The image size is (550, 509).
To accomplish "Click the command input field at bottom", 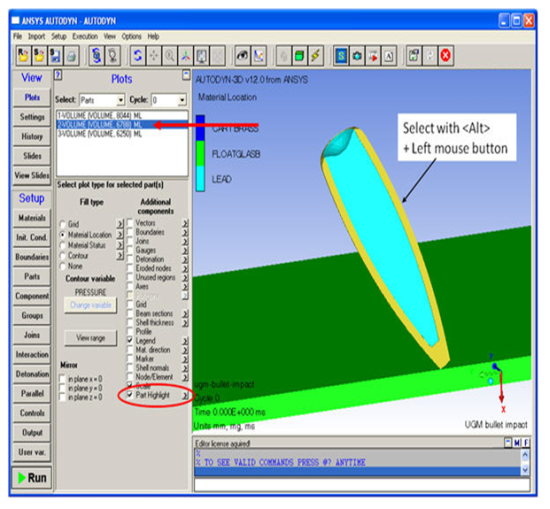I will tap(362, 485).
